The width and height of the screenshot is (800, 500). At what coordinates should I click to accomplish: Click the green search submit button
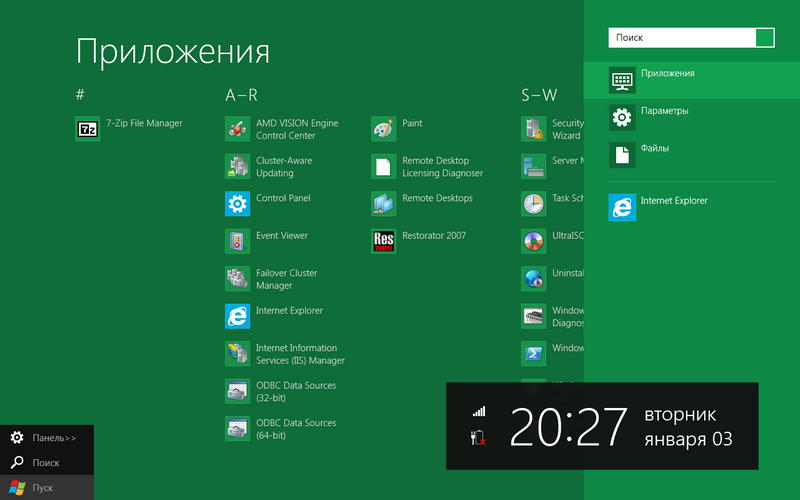765,38
